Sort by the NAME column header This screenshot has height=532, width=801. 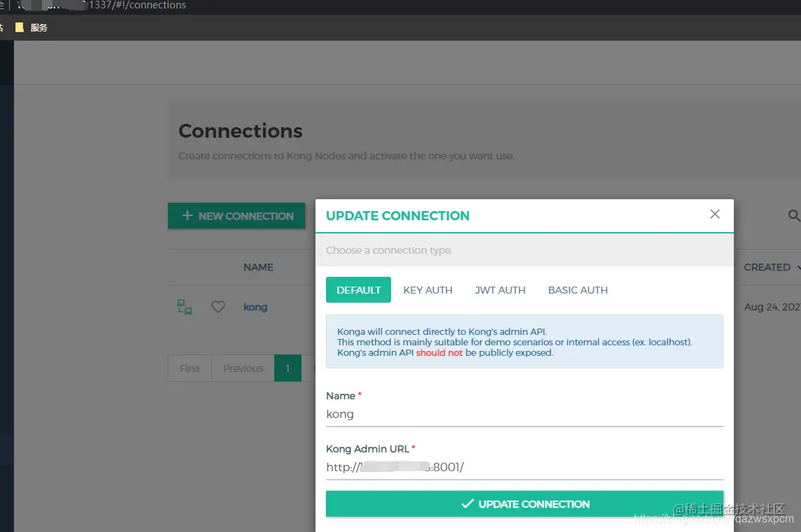tap(258, 267)
